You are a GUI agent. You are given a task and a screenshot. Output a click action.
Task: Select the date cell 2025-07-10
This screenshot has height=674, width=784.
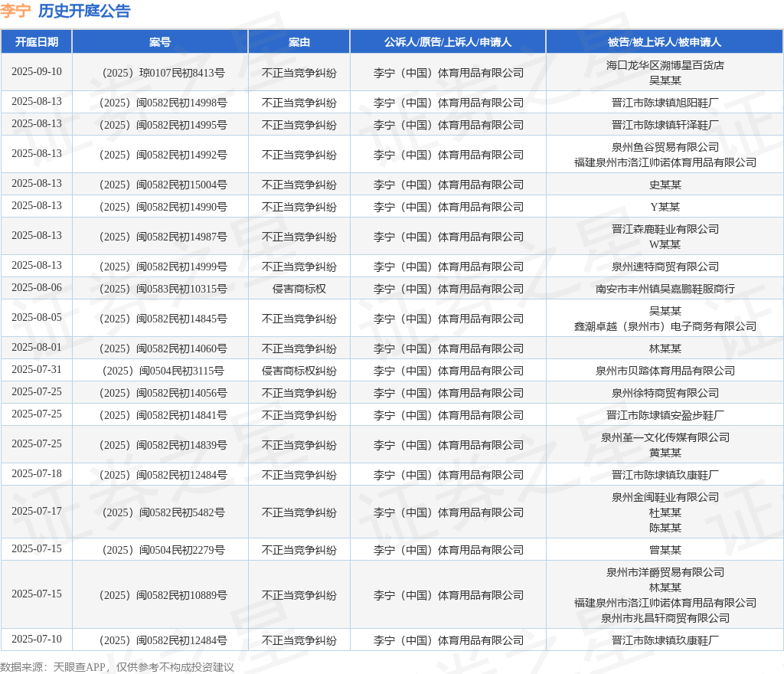[x=37, y=639]
